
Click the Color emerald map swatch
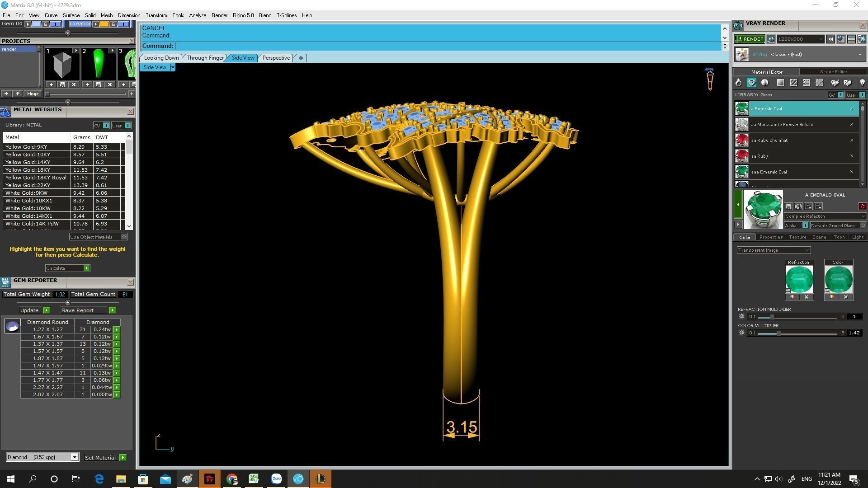click(x=838, y=279)
